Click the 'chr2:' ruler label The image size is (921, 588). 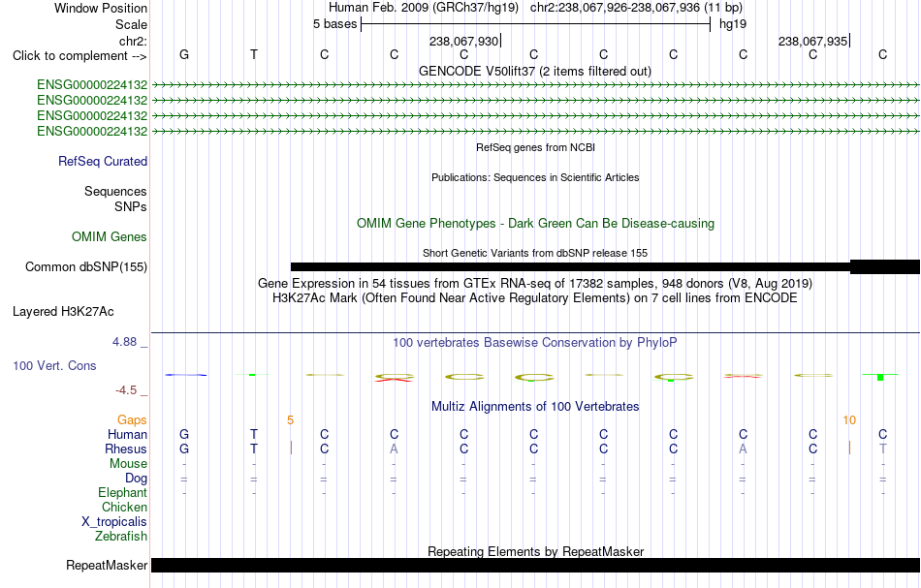133,41
